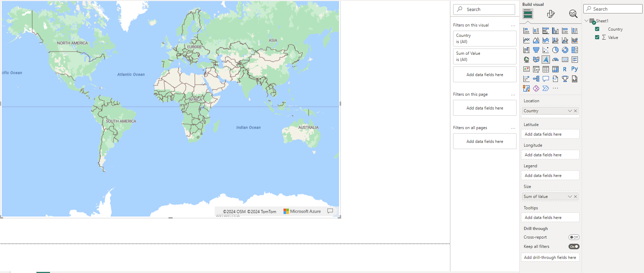644x273 pixels.
Task: Choose the Slicer visual
Action: (536, 69)
